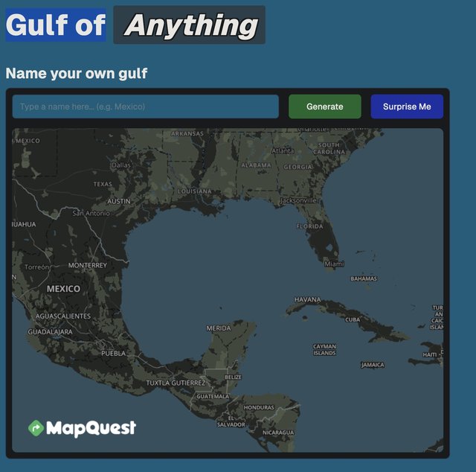Click the PUEBLA label on map
The image size is (476, 472).
[x=114, y=353]
